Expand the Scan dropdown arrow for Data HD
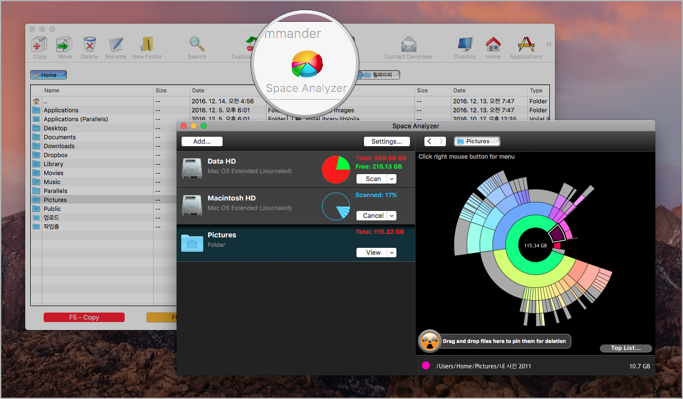This screenshot has width=683, height=399. click(392, 179)
